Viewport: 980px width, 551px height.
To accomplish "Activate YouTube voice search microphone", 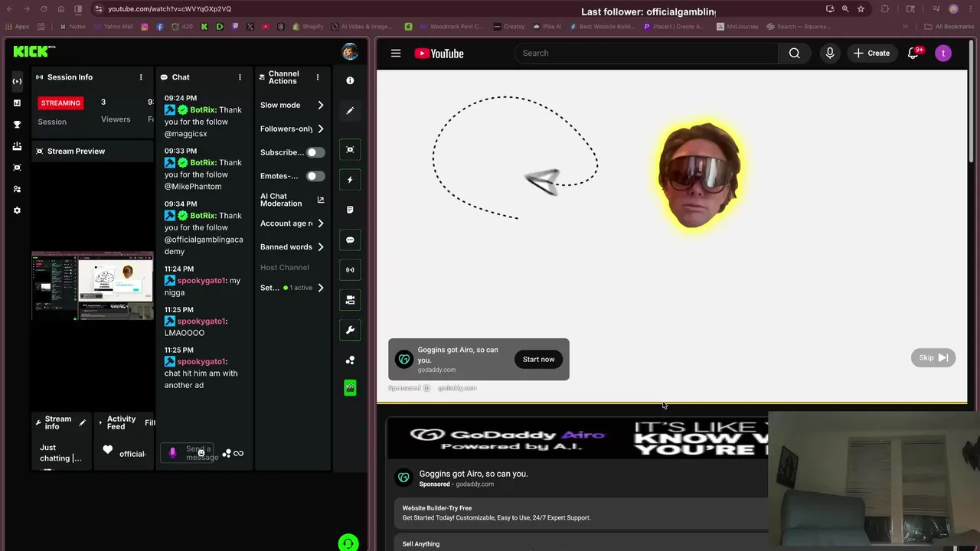I will click(830, 53).
